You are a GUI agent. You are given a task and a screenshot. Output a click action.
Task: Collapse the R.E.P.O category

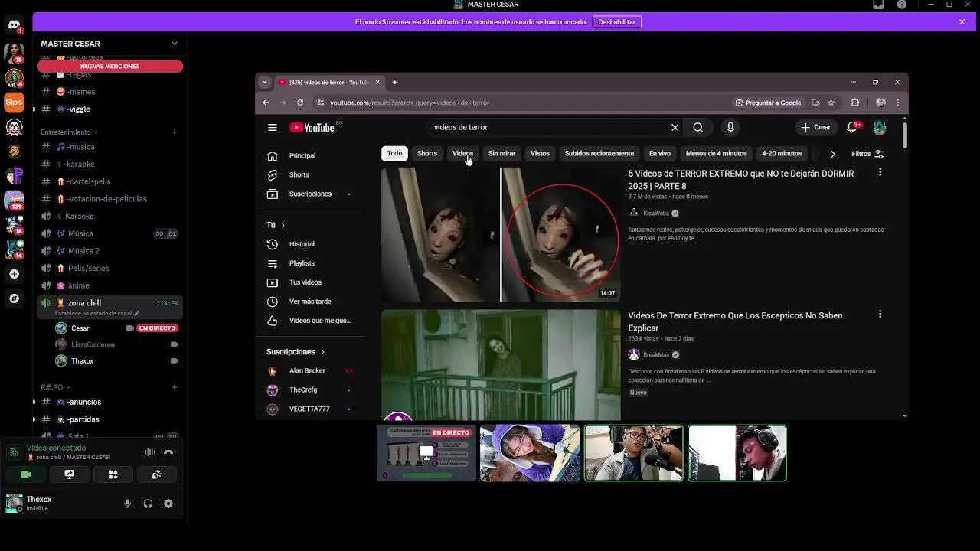click(x=55, y=387)
